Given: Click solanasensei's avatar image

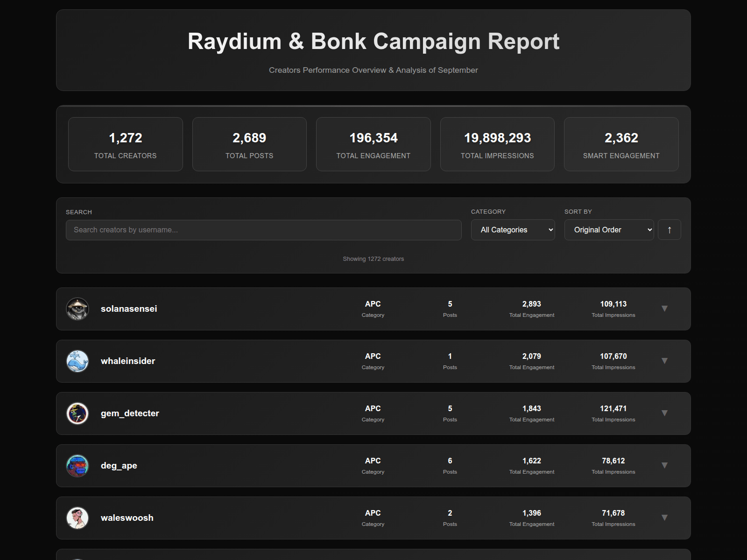Looking at the screenshot, I should click(x=78, y=309).
